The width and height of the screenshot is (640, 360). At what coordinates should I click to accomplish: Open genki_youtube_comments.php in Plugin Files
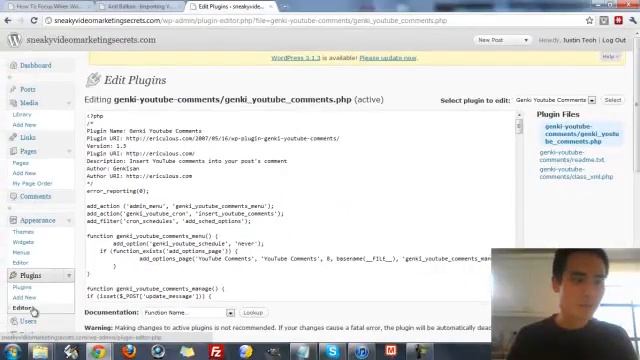(x=582, y=134)
